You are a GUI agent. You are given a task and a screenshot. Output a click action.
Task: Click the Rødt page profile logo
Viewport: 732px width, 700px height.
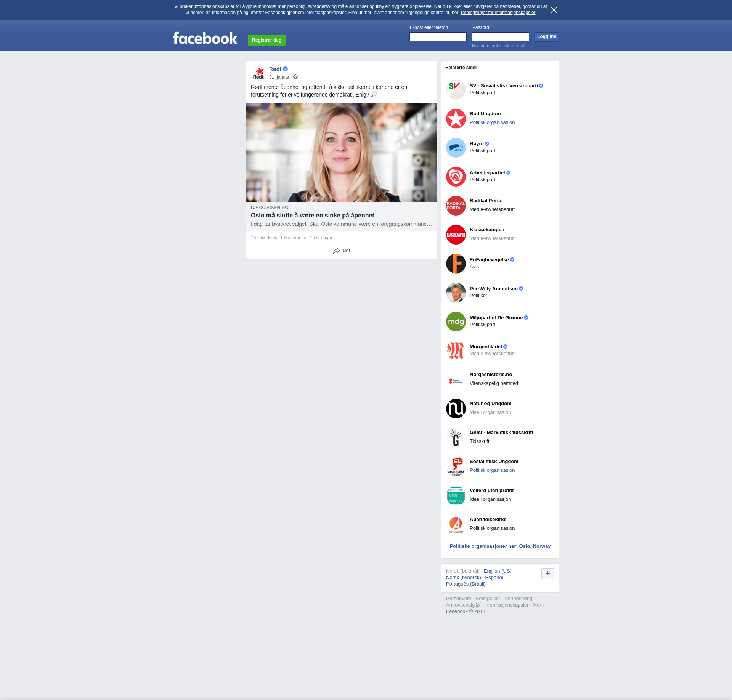[x=258, y=73]
